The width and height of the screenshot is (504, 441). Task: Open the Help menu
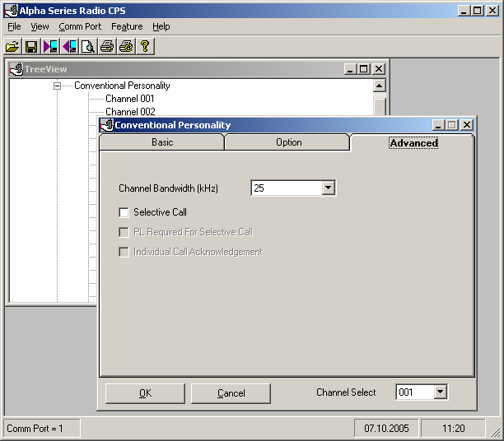pos(161,26)
